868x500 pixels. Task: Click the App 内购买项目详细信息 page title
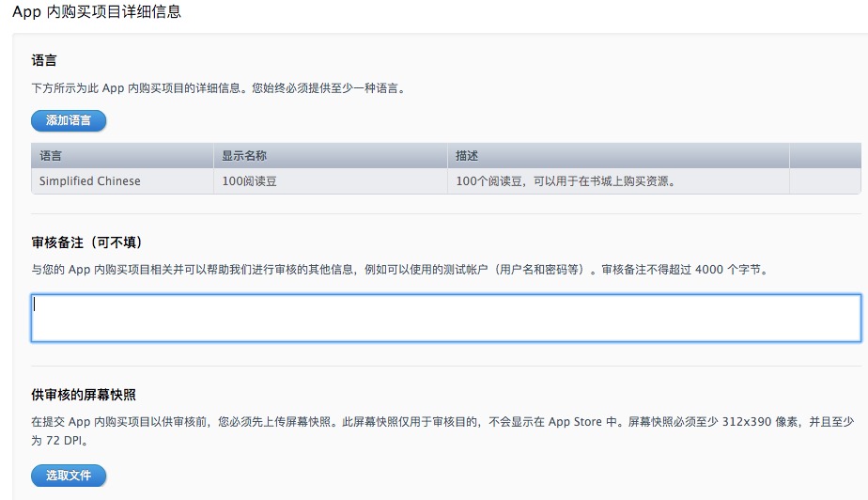97,12
